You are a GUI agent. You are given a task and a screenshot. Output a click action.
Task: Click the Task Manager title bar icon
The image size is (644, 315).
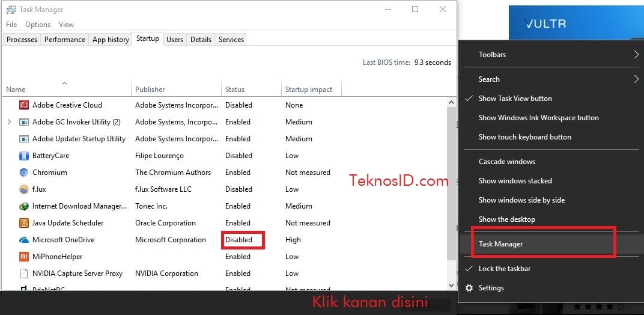11,10
